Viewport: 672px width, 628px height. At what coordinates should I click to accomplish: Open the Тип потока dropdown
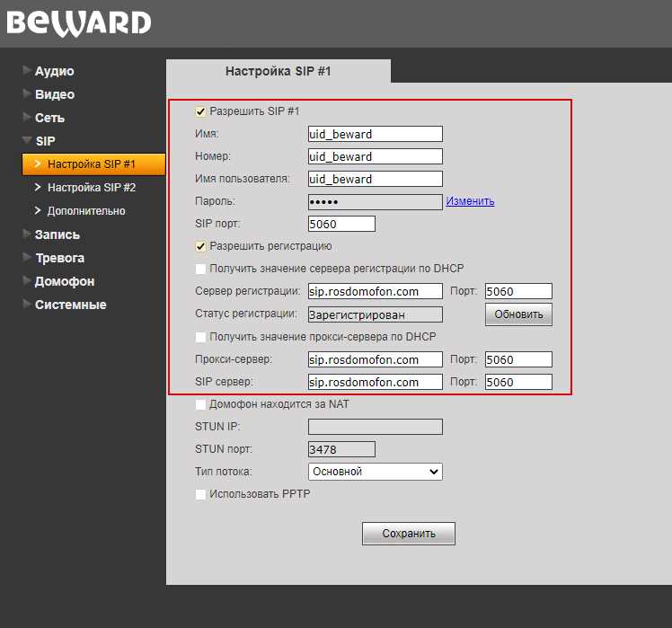(375, 472)
